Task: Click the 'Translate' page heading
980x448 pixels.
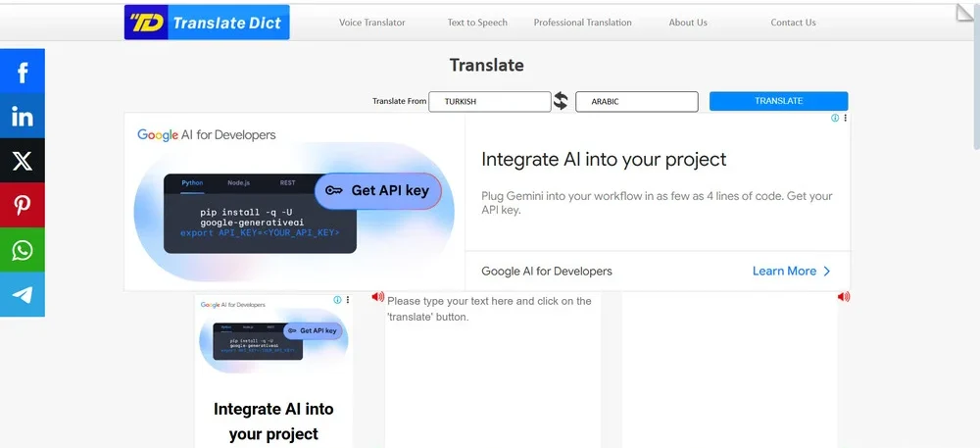Action: pyautogui.click(x=487, y=65)
